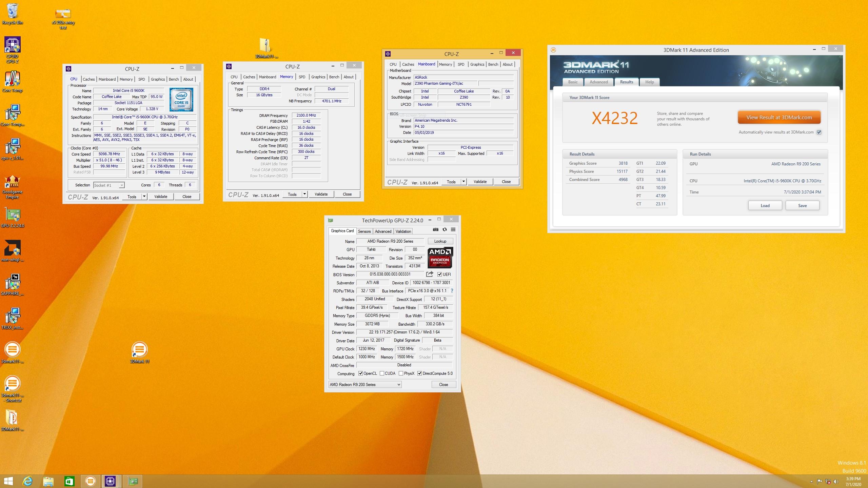Viewport: 868px width, 488px height.
Task: Click the Core Speed 5098.78 MHz value
Action: tap(109, 154)
